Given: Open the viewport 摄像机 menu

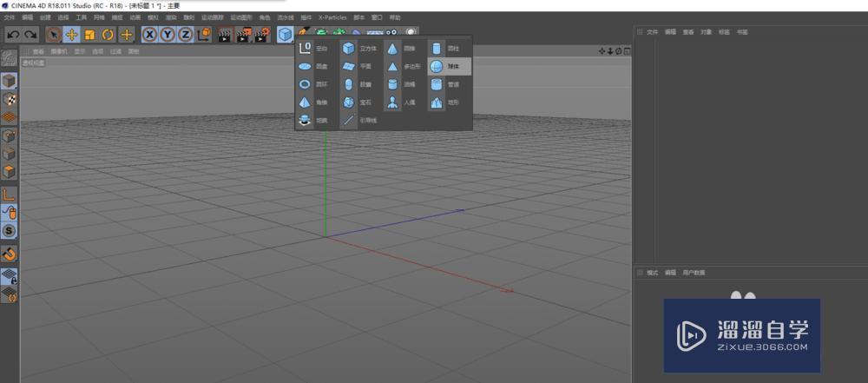Looking at the screenshot, I should pos(59,51).
